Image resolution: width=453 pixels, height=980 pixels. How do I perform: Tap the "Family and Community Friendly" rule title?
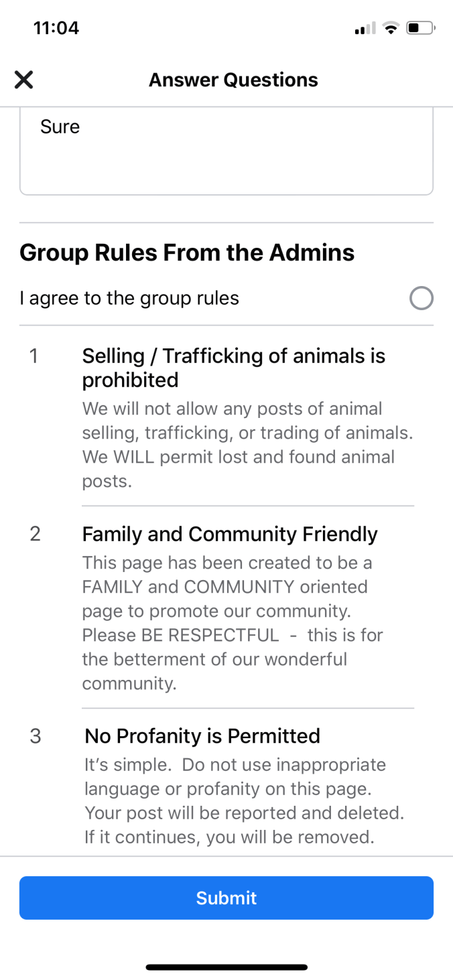pos(230,534)
